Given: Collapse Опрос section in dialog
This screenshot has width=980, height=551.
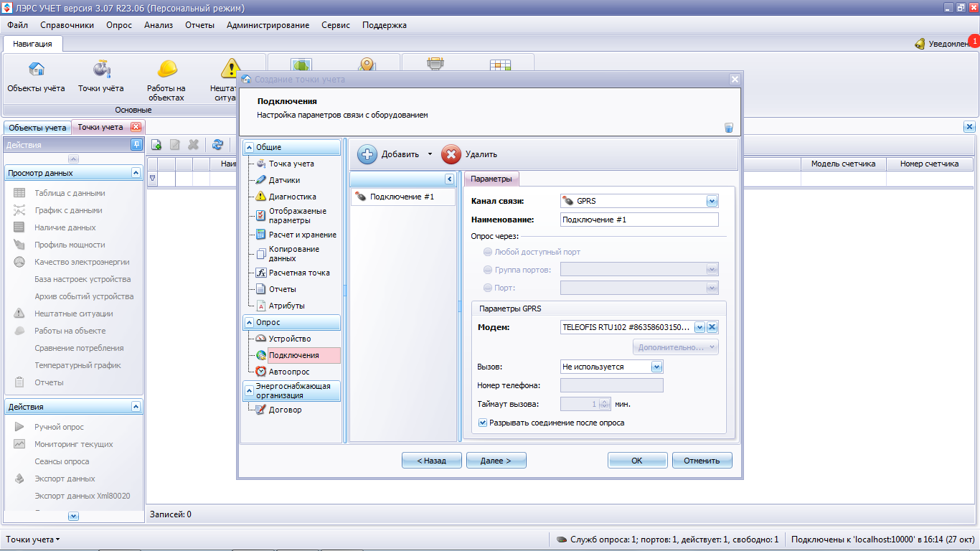Looking at the screenshot, I should click(x=250, y=322).
